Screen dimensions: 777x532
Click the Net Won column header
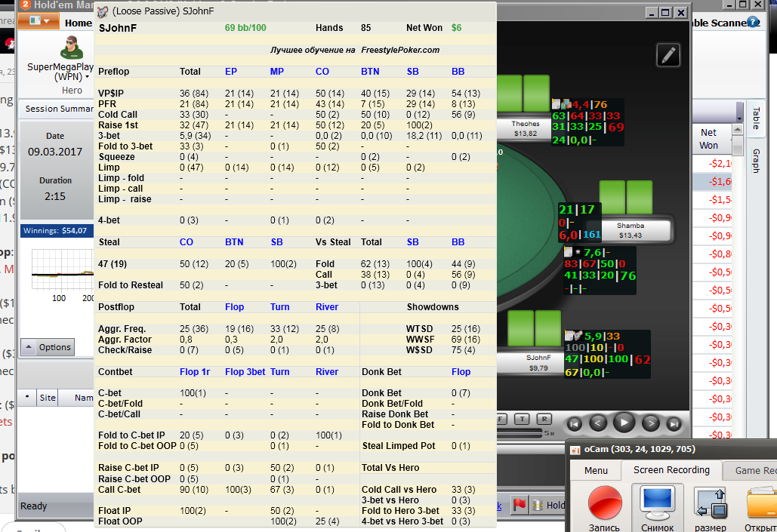[x=708, y=139]
